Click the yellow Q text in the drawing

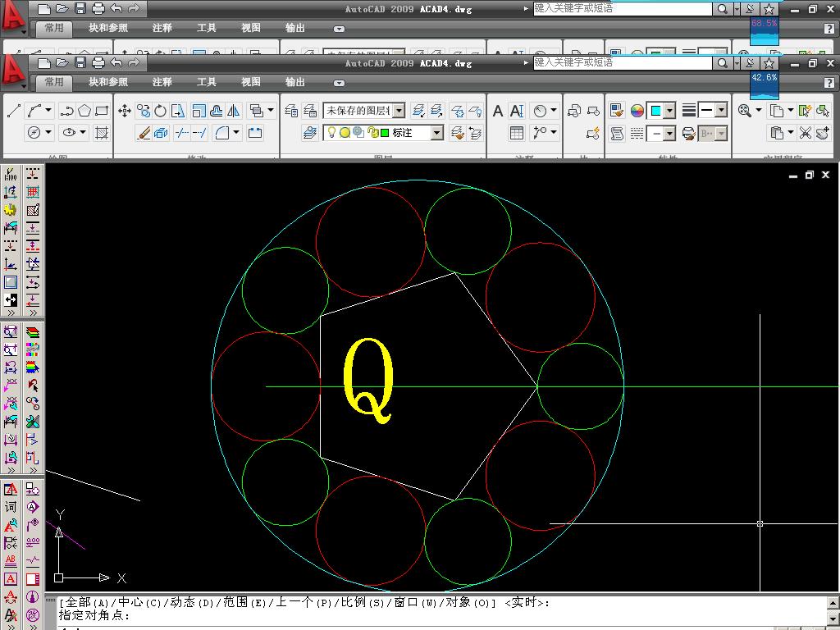click(368, 381)
